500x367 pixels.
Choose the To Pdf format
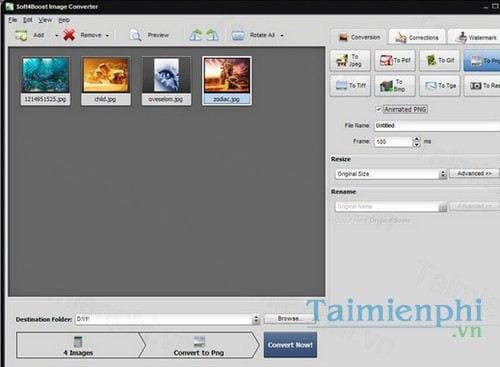pos(395,60)
